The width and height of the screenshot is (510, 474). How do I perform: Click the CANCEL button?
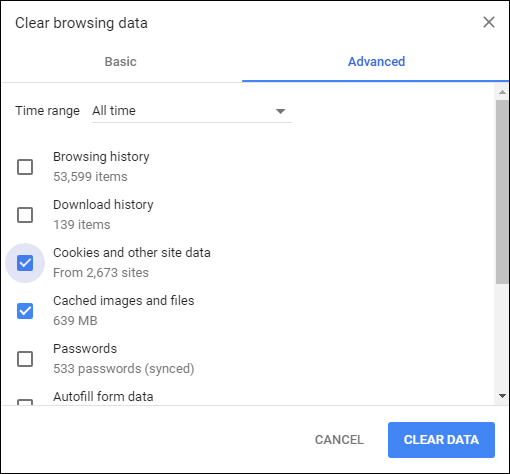[x=339, y=440]
